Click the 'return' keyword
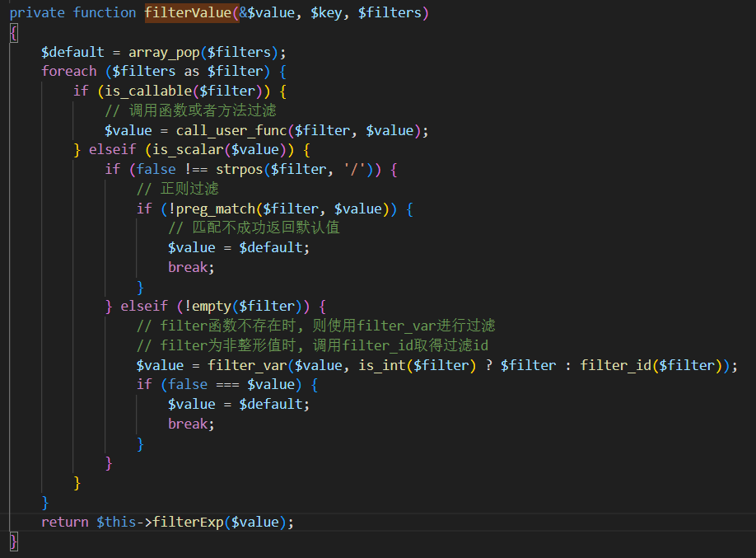 65,523
